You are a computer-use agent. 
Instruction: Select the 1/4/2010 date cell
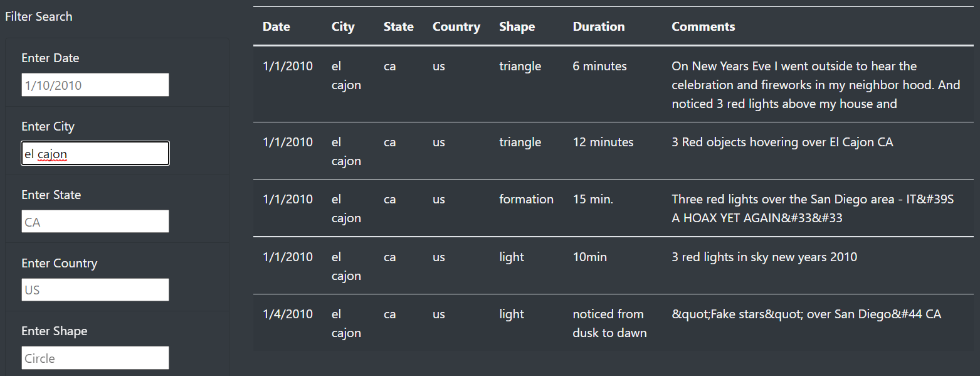[287, 314]
